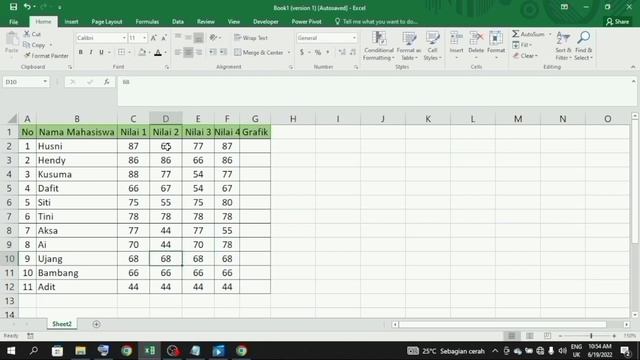The image size is (640, 360).
Task: Cut the selection with Cut button
Action: [32, 34]
